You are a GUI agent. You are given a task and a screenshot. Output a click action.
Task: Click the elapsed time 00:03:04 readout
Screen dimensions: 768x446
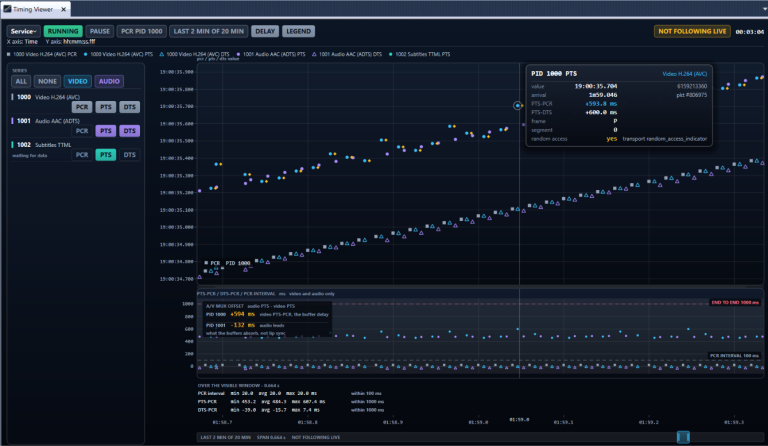749,32
